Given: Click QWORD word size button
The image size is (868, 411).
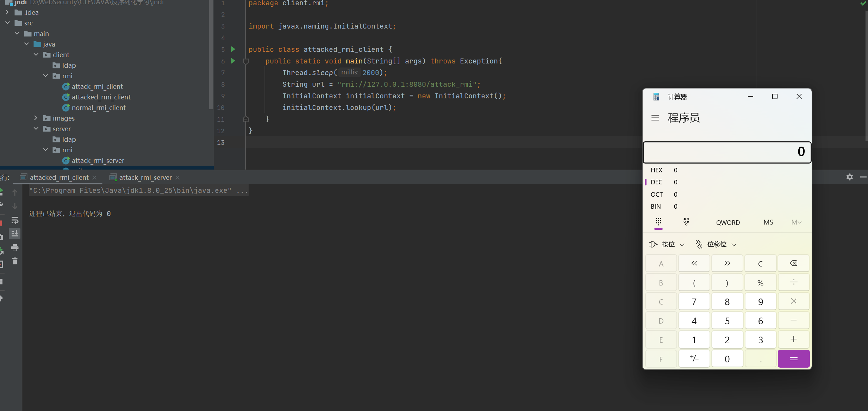Looking at the screenshot, I should (x=728, y=222).
